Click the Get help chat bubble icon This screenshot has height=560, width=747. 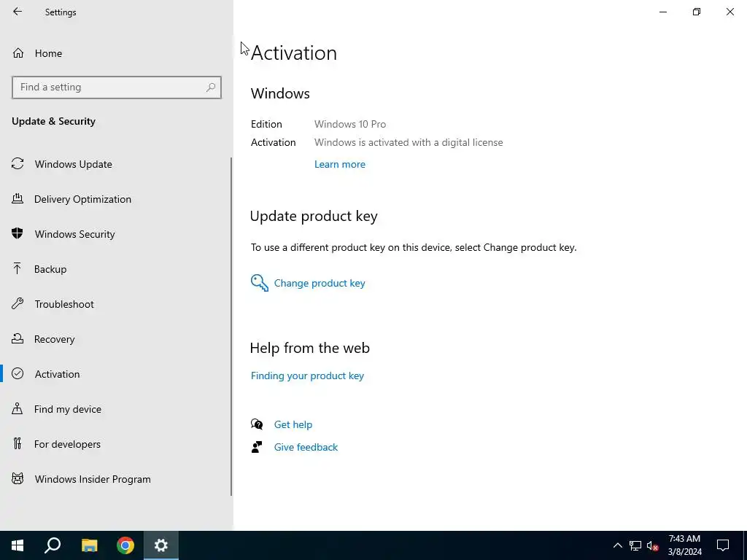click(257, 424)
